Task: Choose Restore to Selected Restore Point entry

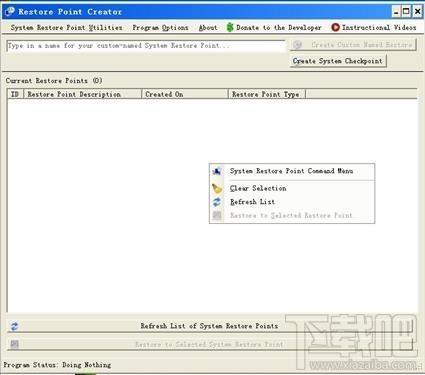Action: coord(291,216)
